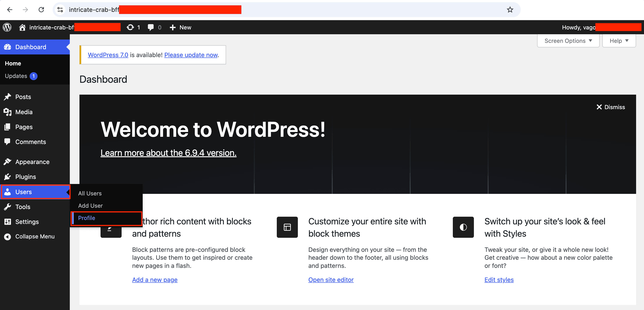The height and width of the screenshot is (310, 644).
Task: Click the Edit styles link
Action: click(499, 280)
